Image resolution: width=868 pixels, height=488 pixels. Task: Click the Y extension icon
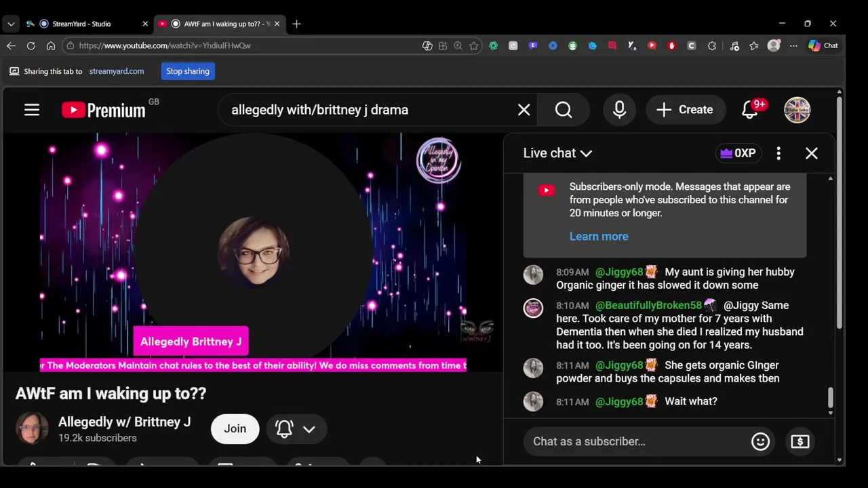[632, 45]
